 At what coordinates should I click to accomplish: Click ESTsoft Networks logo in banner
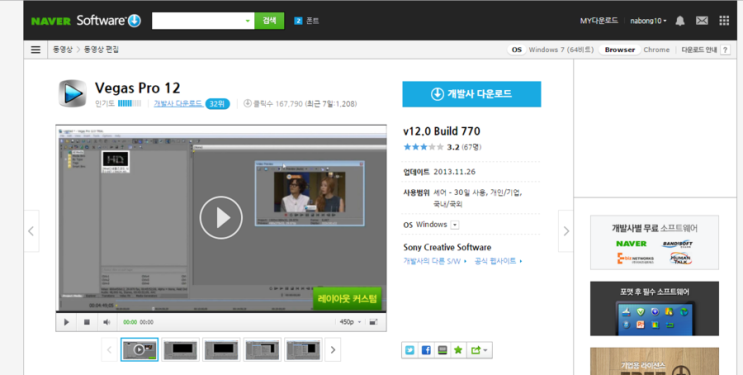pyautogui.click(x=635, y=258)
